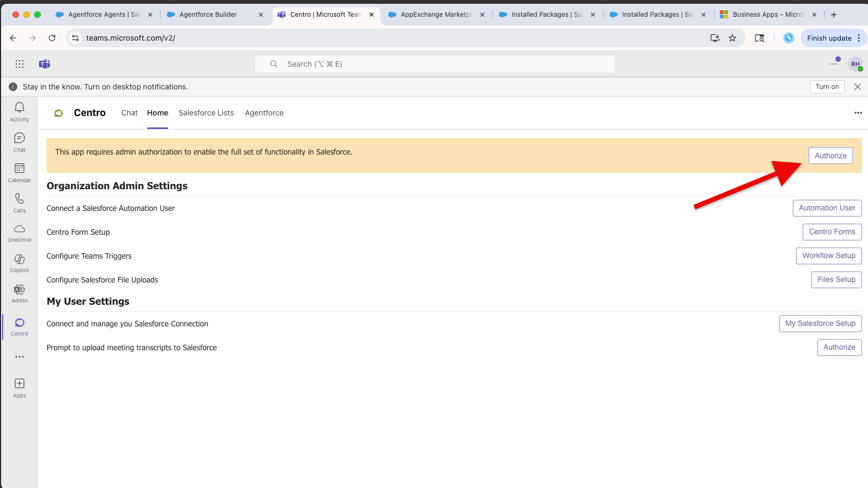Open Calls in the sidebar
868x488 pixels.
click(x=20, y=203)
